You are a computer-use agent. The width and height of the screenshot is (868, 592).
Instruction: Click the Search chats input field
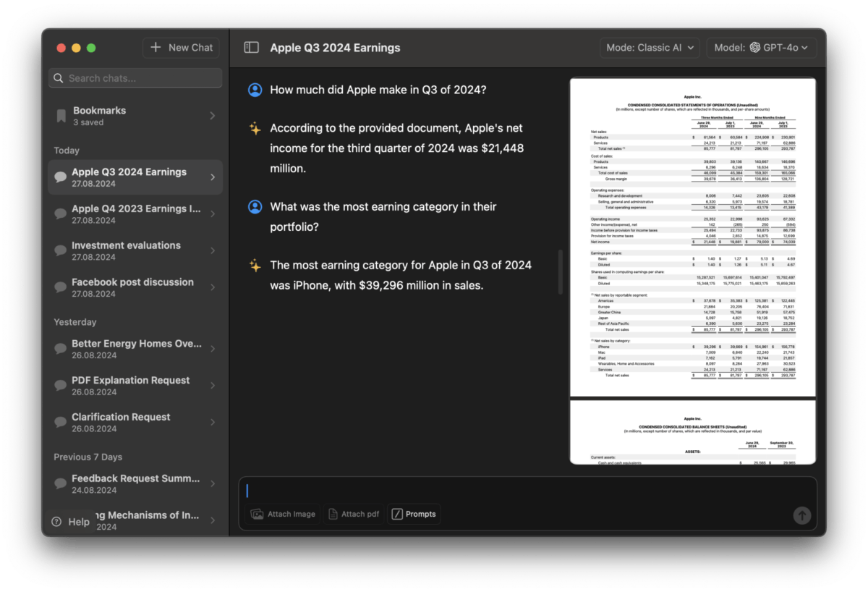[141, 78]
